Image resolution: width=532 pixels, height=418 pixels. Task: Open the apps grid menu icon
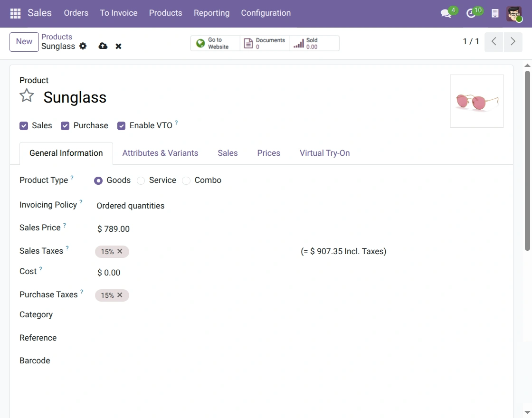(x=15, y=13)
